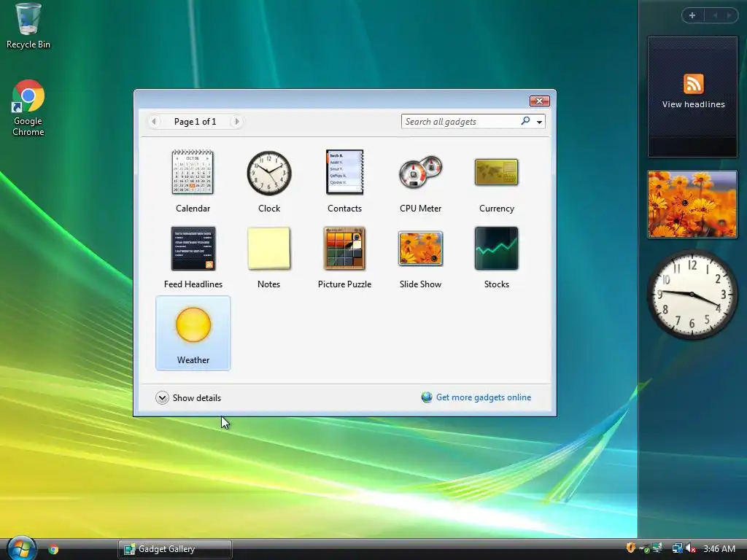This screenshot has height=560, width=747.
Task: Click the network tray icon
Action: (677, 548)
